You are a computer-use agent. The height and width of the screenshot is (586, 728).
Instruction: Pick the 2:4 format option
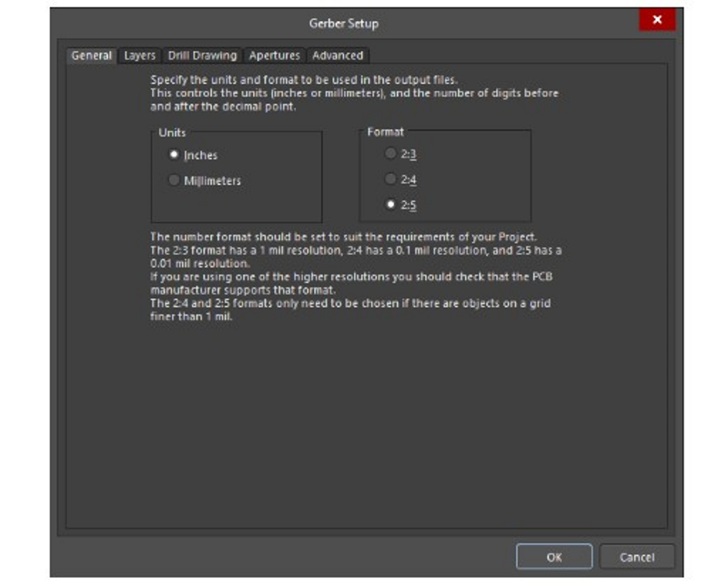[391, 180]
